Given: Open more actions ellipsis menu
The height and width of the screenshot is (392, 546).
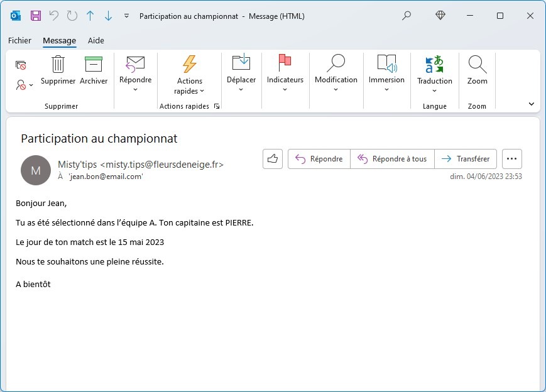Looking at the screenshot, I should point(512,159).
